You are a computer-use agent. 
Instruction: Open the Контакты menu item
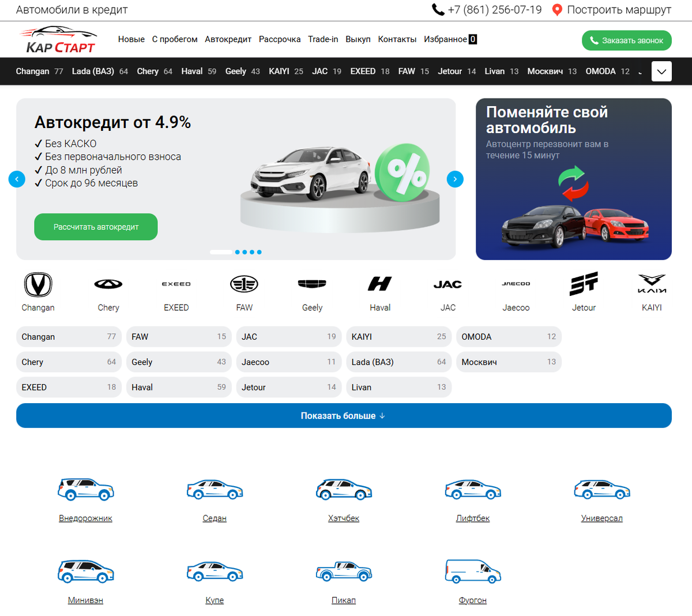[397, 39]
